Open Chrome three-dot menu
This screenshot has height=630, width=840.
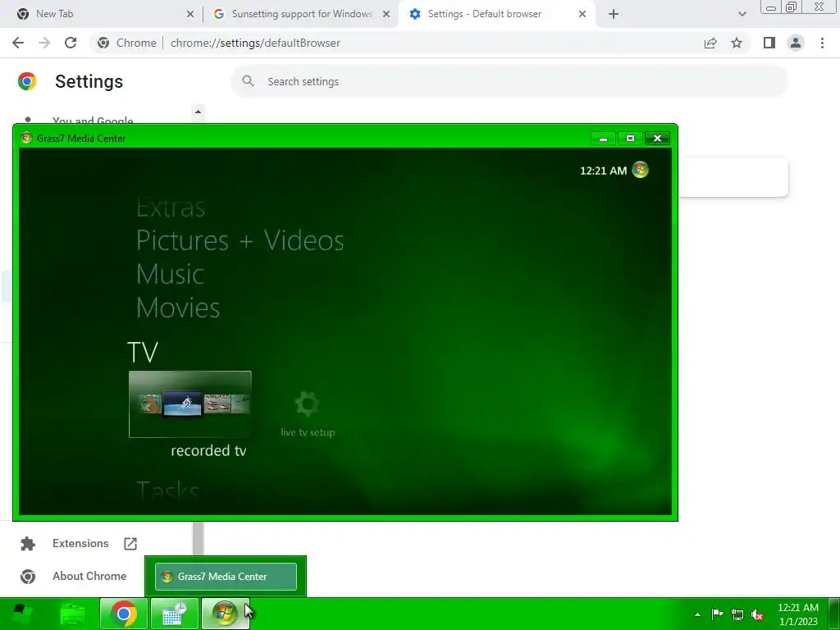point(822,43)
